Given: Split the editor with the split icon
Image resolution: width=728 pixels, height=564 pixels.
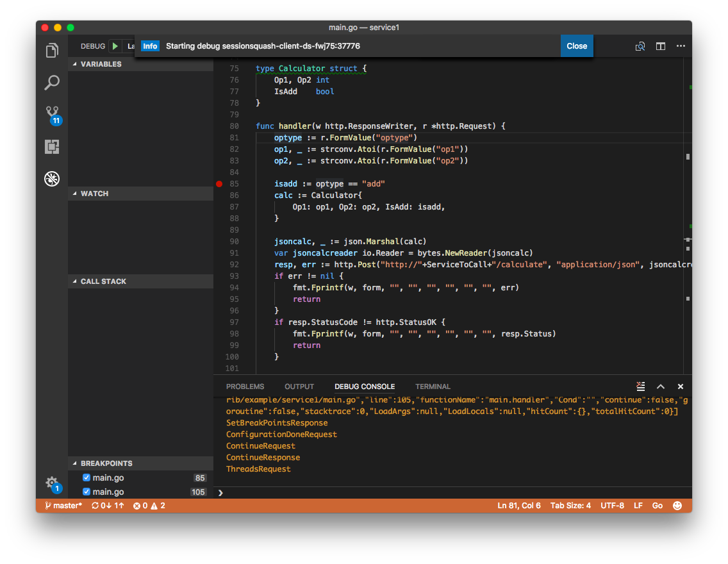Looking at the screenshot, I should pos(660,46).
